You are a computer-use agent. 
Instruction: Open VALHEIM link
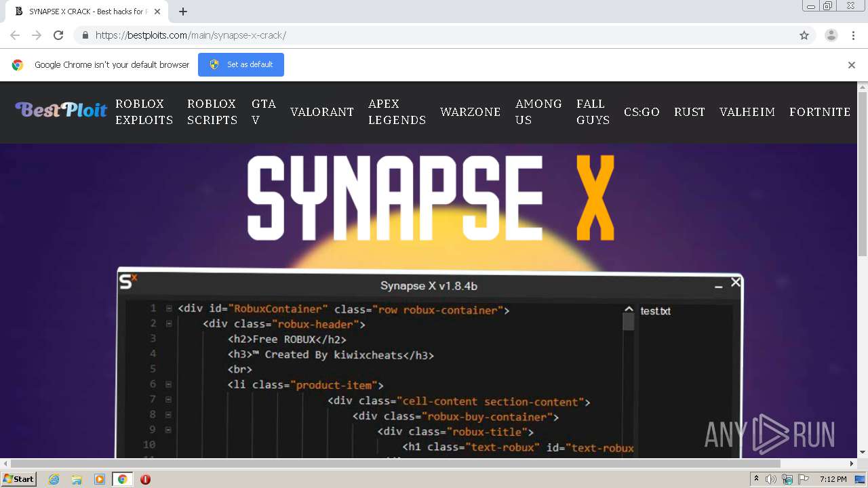pos(747,112)
